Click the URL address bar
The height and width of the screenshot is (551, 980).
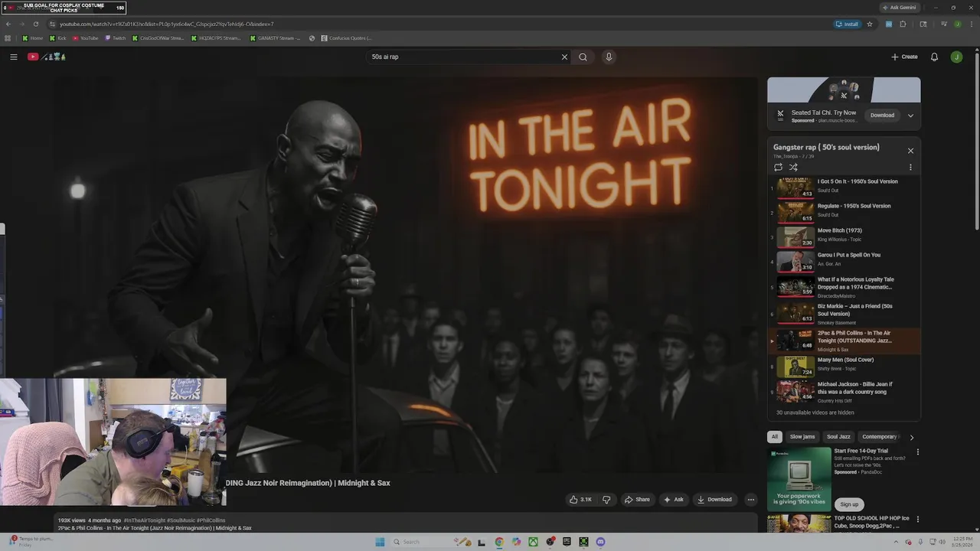[x=436, y=24]
